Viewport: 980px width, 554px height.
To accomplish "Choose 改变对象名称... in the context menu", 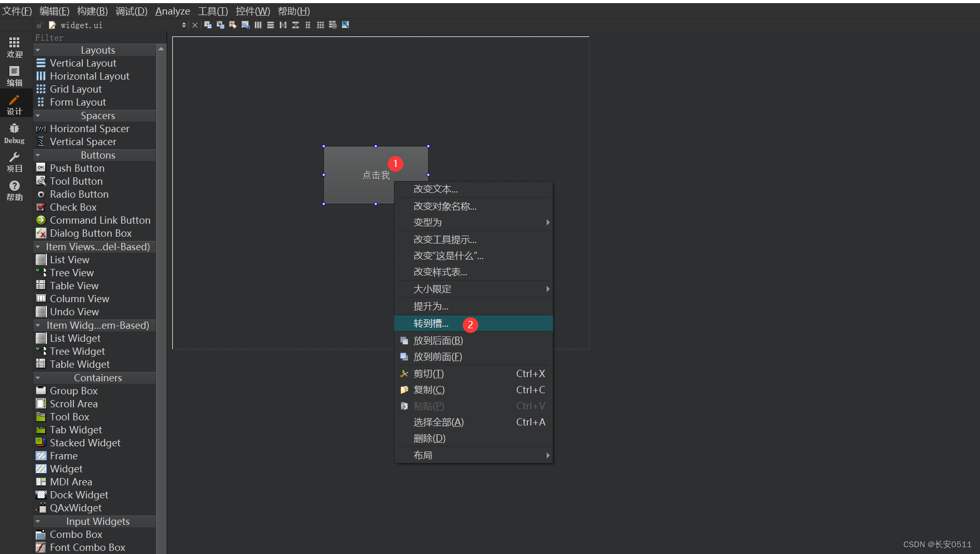I will [474, 206].
